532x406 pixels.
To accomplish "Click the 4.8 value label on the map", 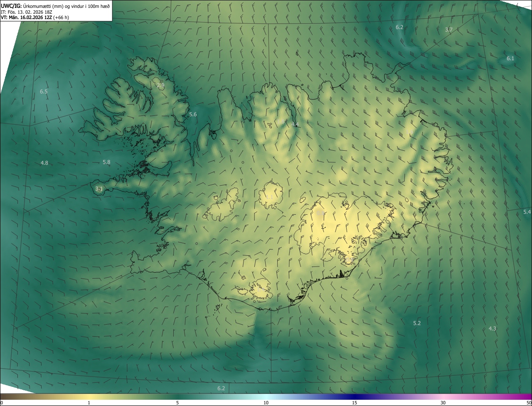I will (44, 163).
